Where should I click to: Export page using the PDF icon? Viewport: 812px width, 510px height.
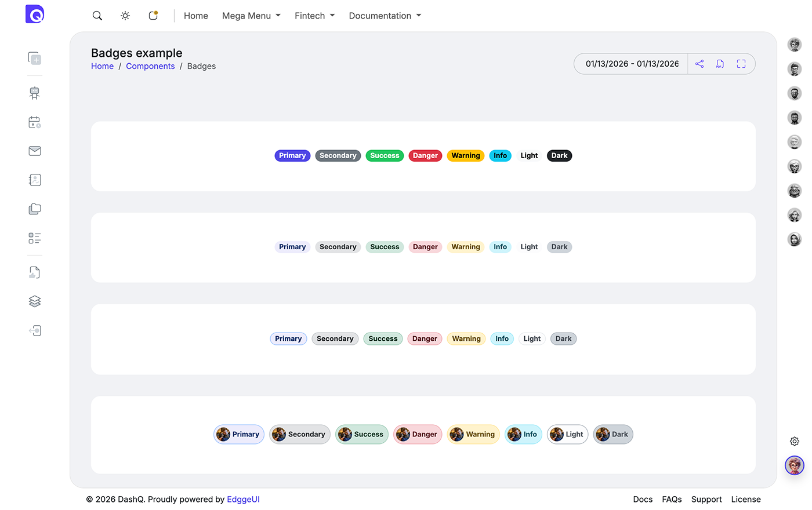click(x=720, y=64)
